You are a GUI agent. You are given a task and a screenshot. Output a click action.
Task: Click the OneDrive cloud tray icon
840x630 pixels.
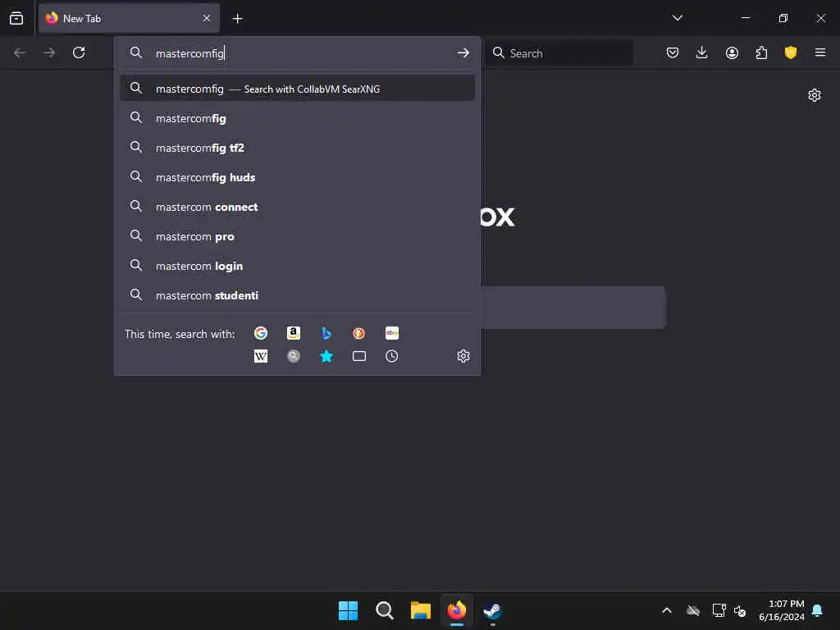tap(693, 610)
